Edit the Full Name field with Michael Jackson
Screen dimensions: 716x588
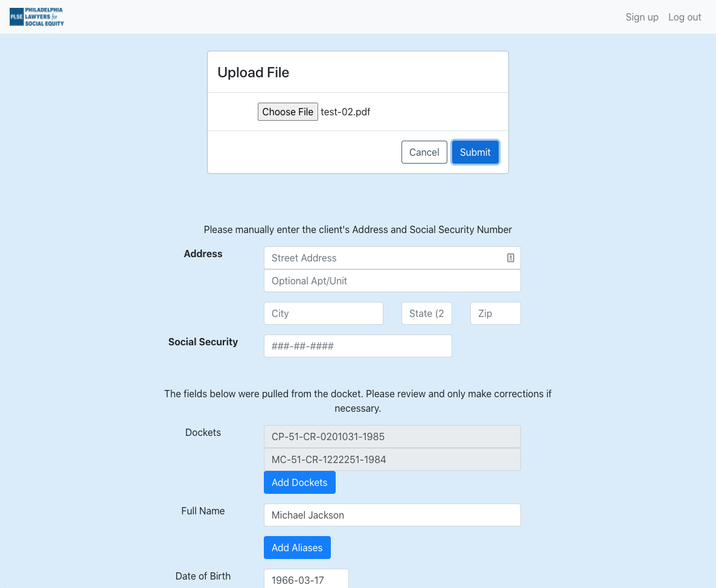point(392,515)
